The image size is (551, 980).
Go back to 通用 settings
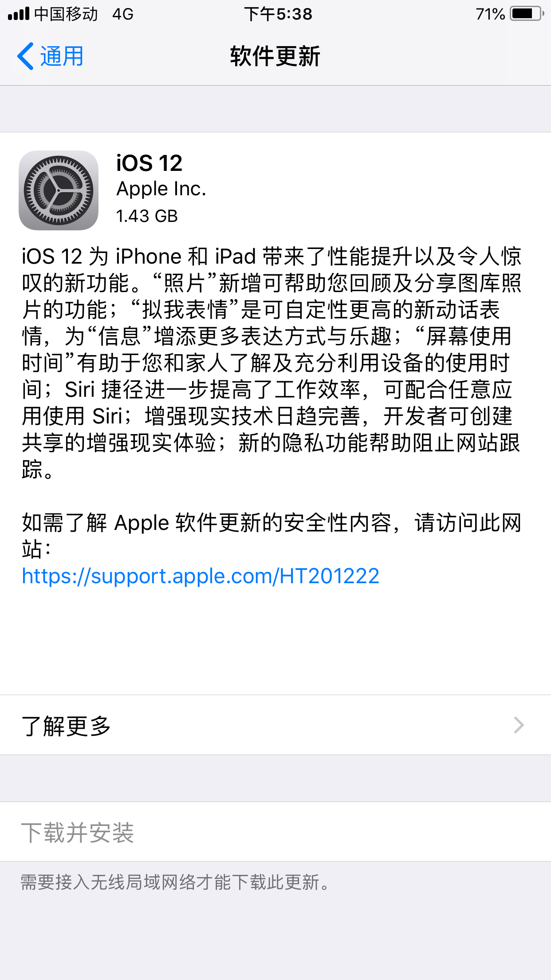(x=50, y=56)
